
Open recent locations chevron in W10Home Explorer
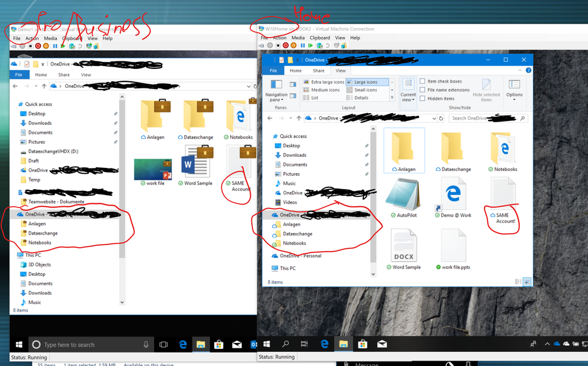tap(291, 118)
